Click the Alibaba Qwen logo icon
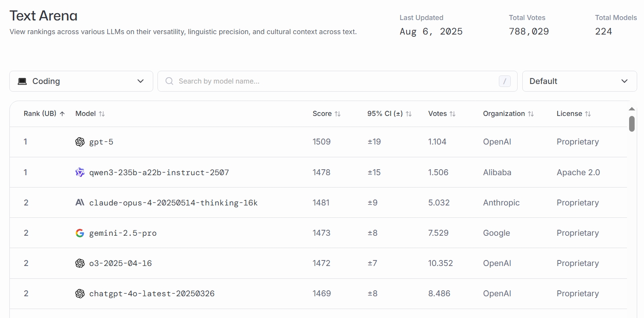The image size is (644, 318). [80, 172]
